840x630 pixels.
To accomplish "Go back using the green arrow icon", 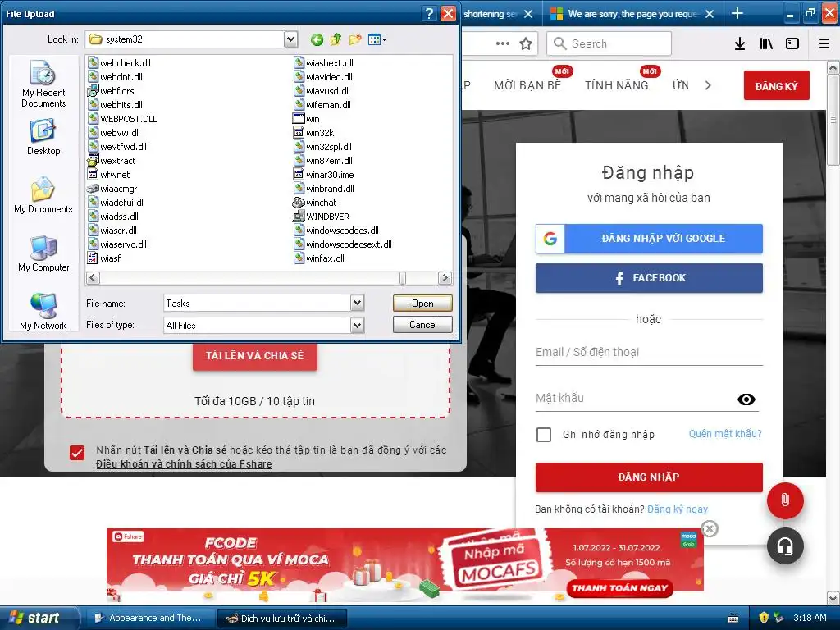I will tap(317, 39).
